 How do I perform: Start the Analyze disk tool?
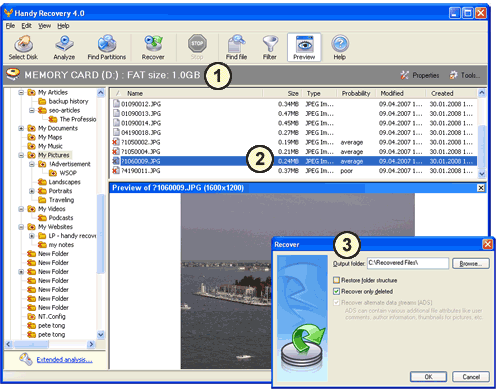(x=64, y=47)
